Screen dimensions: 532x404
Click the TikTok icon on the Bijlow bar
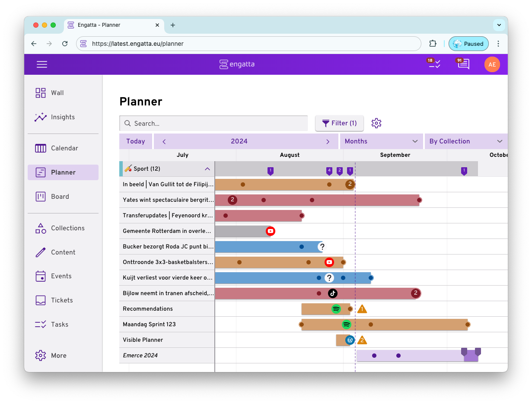click(332, 293)
